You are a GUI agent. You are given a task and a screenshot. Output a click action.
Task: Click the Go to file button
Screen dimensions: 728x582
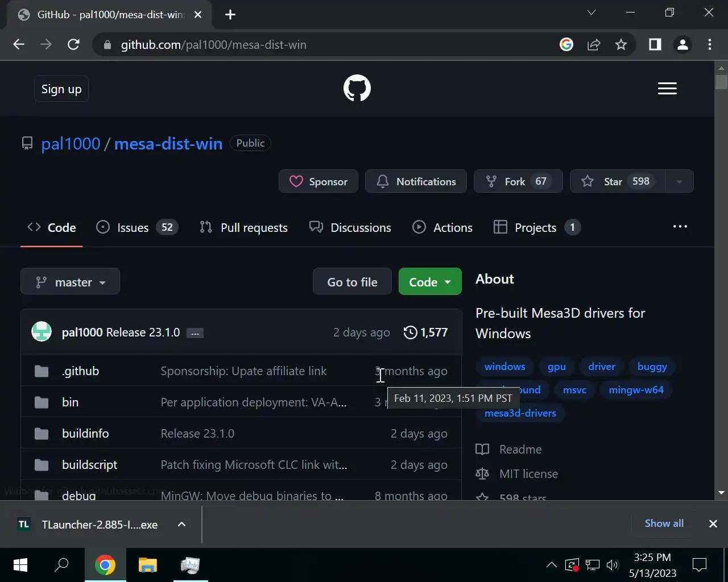tap(352, 281)
